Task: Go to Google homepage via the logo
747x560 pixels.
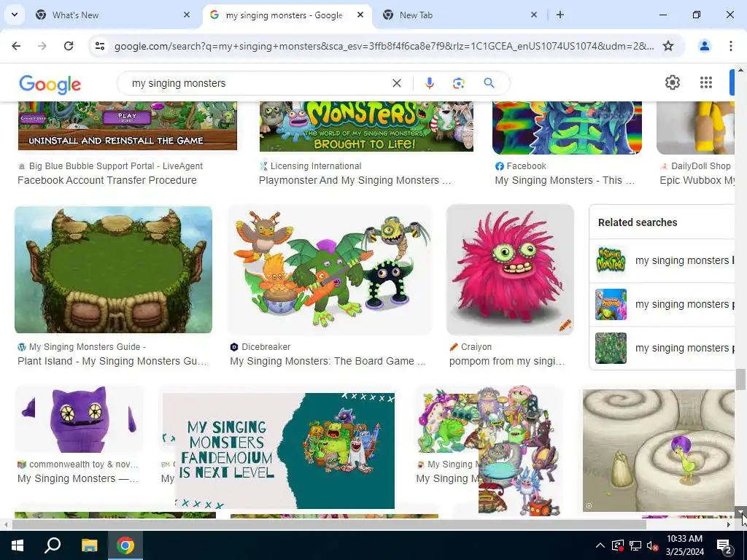Action: point(50,85)
